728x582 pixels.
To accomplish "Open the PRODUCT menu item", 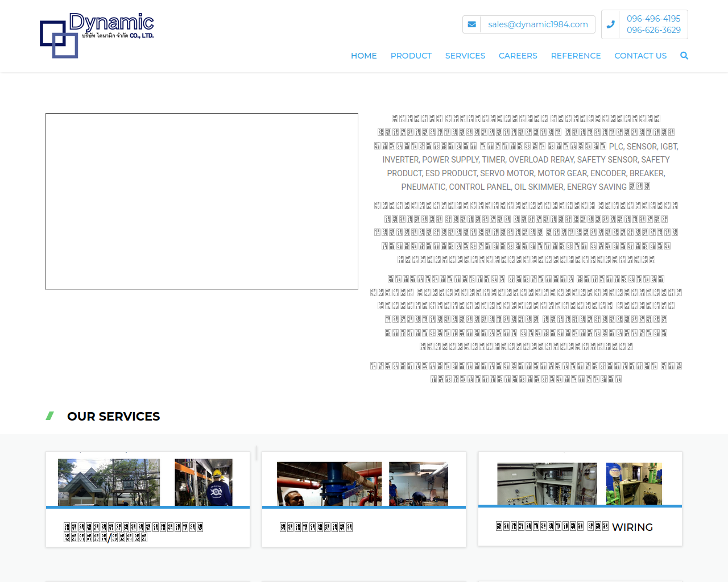I will click(x=411, y=56).
